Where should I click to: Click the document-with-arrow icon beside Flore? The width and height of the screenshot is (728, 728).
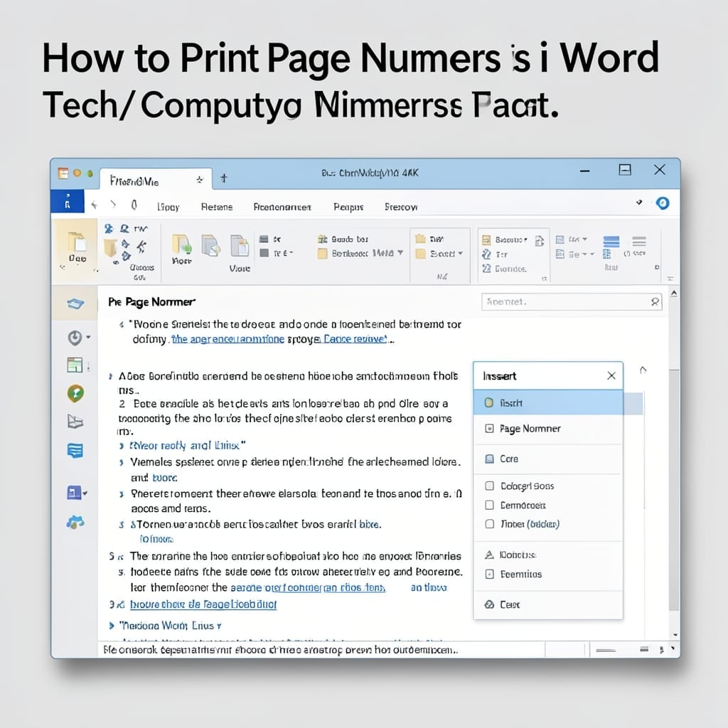(210, 245)
